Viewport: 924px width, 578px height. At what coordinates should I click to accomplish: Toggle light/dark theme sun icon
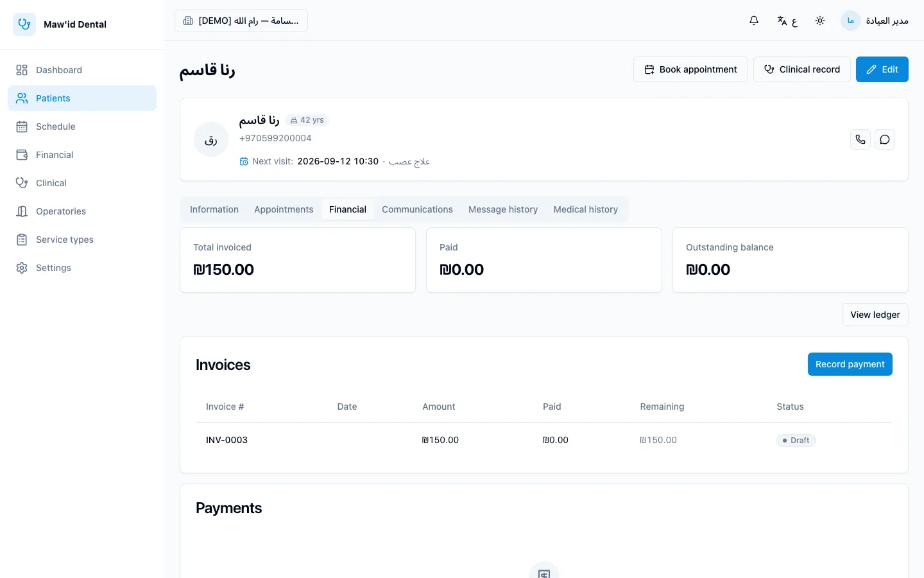click(820, 21)
